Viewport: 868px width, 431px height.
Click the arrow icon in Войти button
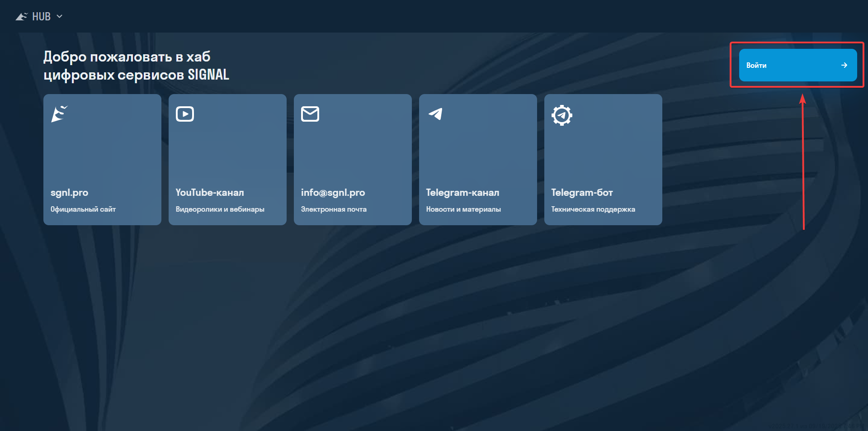click(x=844, y=65)
